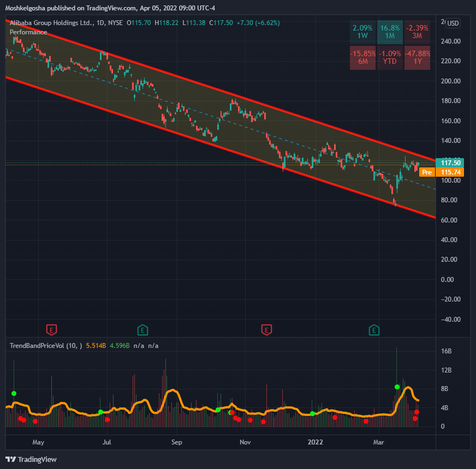Click the Pre pre-market tag
Viewport: 476px width, 469px height.
(427, 172)
